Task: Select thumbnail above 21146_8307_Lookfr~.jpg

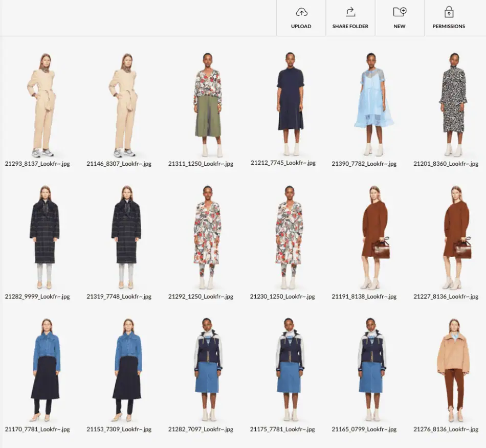Action: [123, 105]
